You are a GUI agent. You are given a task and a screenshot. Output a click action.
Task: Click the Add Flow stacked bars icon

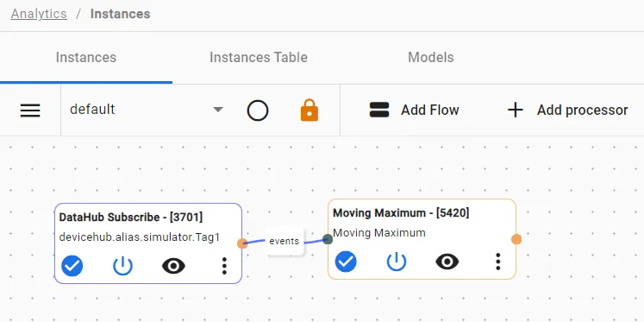pyautogui.click(x=379, y=110)
